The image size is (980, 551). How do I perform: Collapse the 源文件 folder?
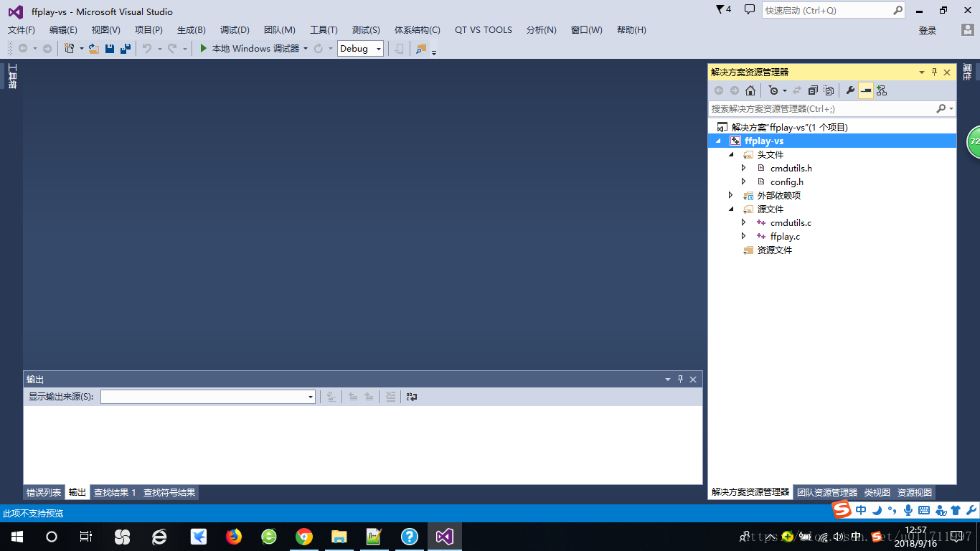731,209
